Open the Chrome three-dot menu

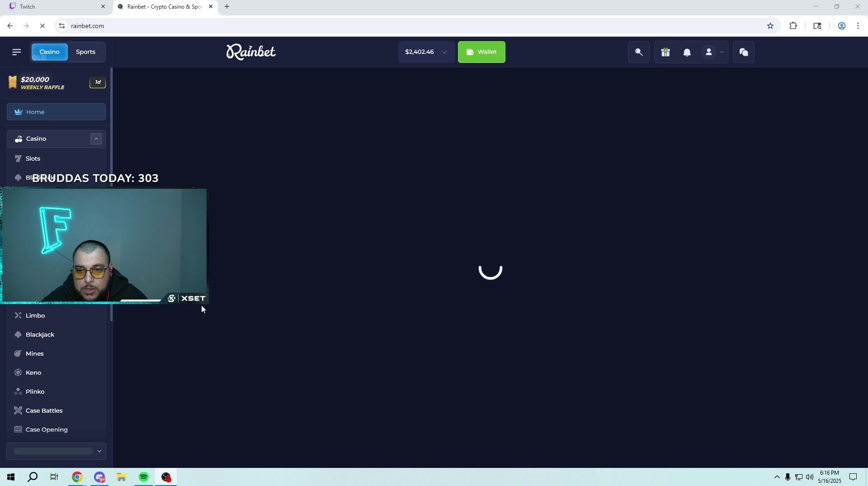858,26
